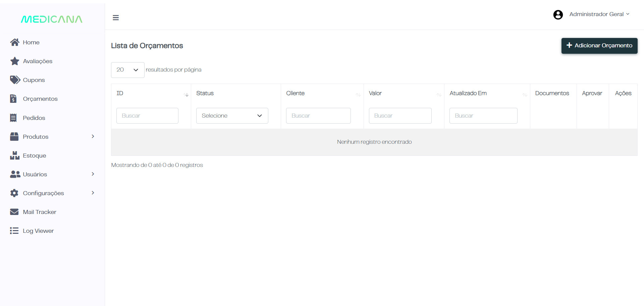Toggle sort on Atualizado Em column
Screen dimensions: 644x306
click(x=525, y=95)
